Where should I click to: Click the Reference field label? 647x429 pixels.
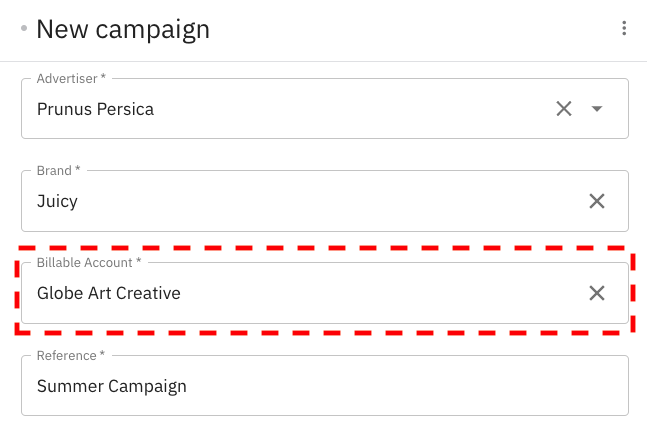(x=66, y=355)
